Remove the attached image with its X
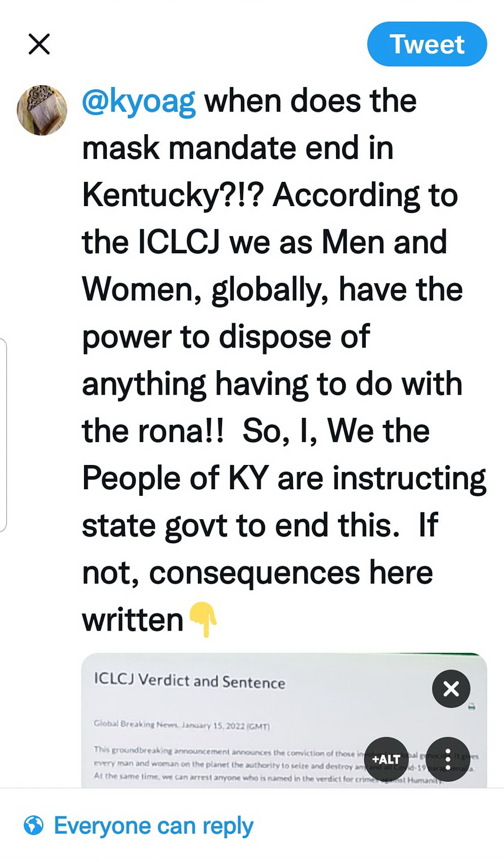Screen dimensions: 504x862 [451, 689]
